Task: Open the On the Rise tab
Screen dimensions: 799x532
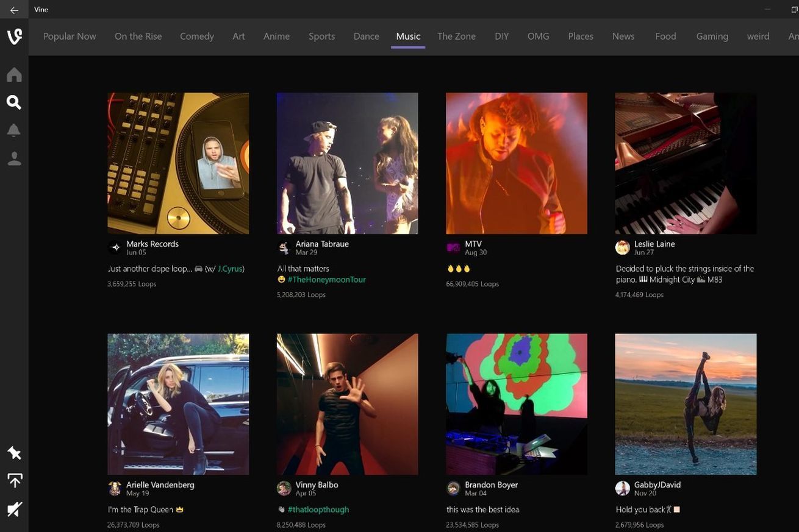Action: click(x=138, y=37)
